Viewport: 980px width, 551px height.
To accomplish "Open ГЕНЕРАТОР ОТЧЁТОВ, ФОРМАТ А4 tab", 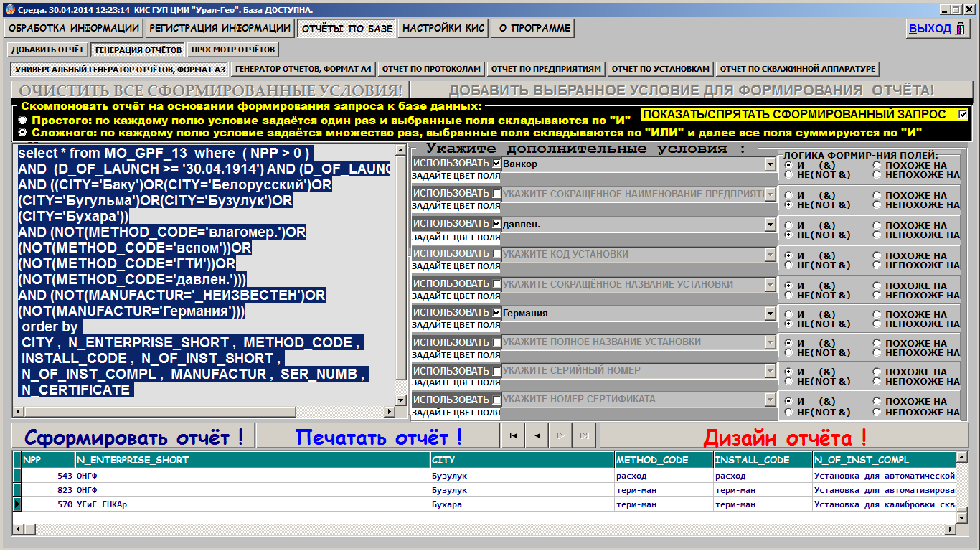I will tap(303, 69).
